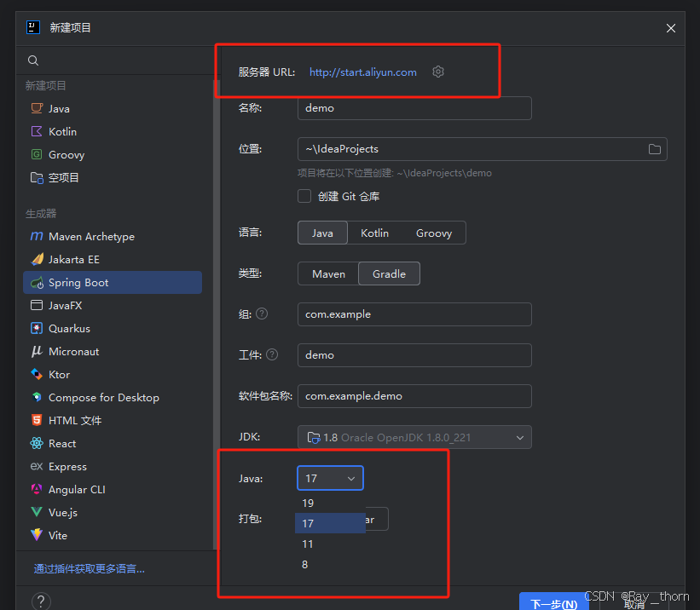Screen dimensions: 700x610
Task: Pick Java version 11 from list
Action: point(330,544)
